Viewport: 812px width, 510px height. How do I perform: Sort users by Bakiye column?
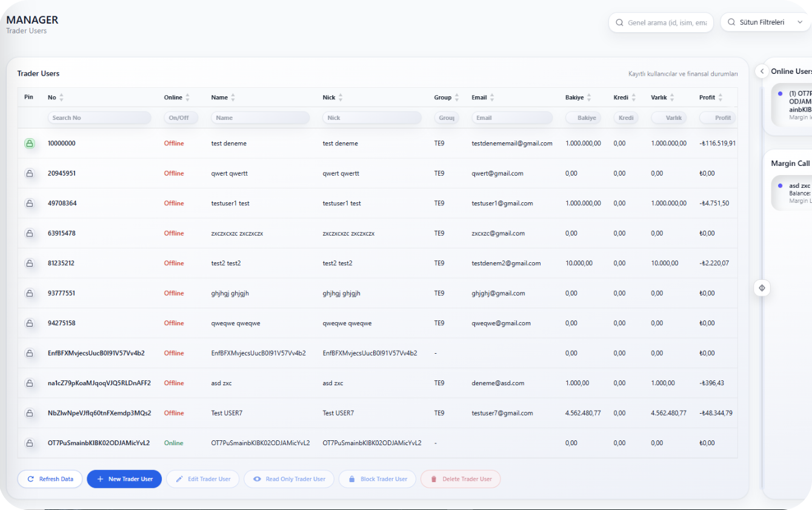588,98
